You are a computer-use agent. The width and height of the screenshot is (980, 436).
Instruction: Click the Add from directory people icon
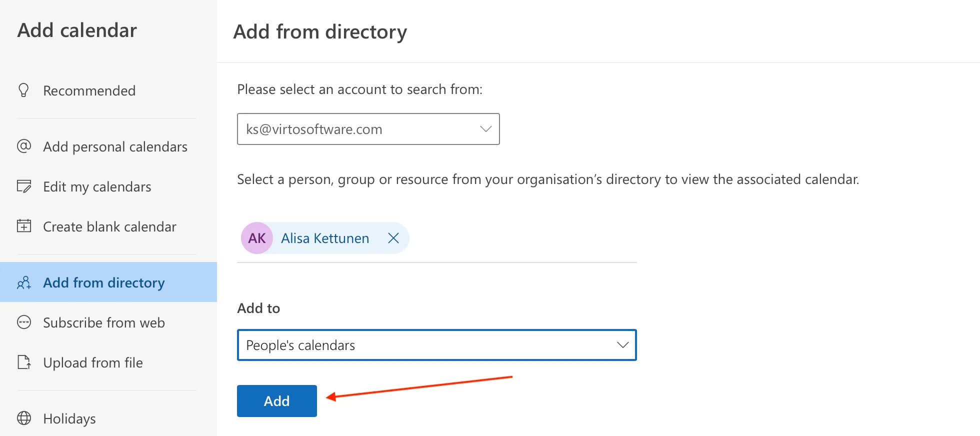(24, 282)
